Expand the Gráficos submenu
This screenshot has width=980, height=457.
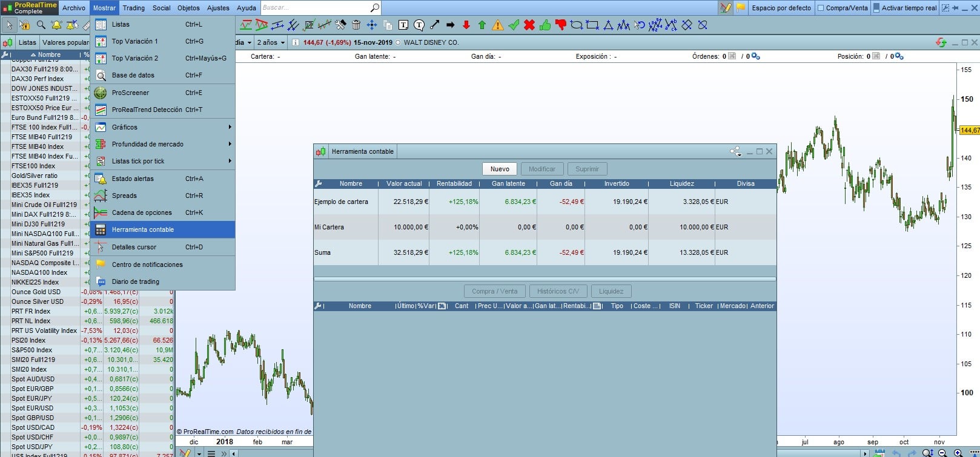[162, 127]
